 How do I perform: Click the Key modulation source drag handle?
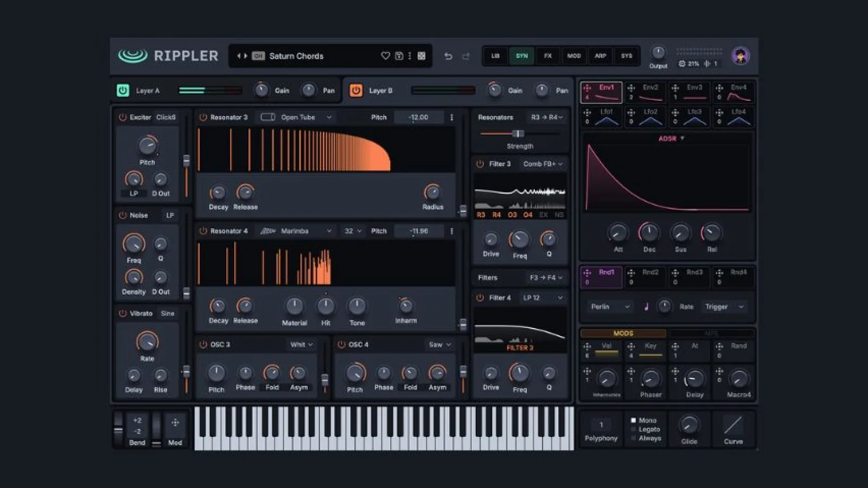coord(631,346)
